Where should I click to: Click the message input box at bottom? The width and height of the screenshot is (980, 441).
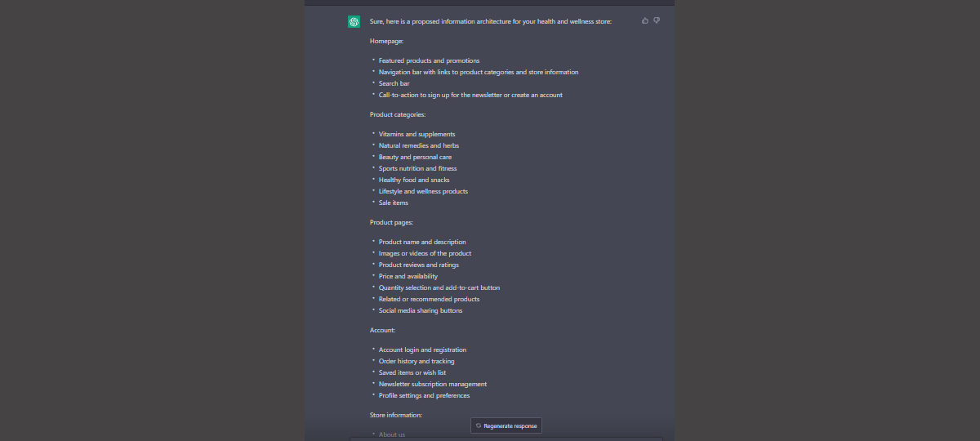[x=506, y=439]
